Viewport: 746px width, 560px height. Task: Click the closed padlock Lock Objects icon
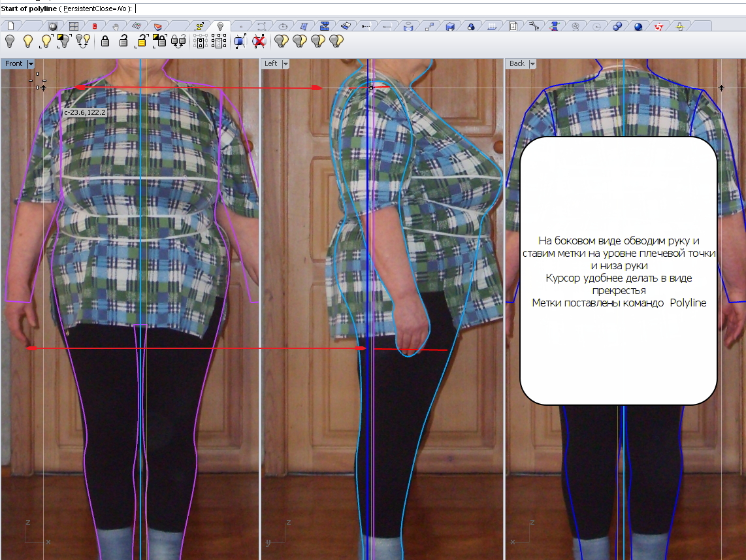(105, 41)
